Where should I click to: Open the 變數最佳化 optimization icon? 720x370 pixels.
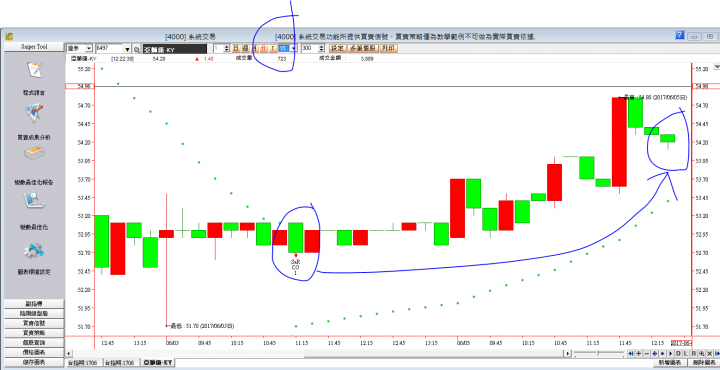coord(34,200)
